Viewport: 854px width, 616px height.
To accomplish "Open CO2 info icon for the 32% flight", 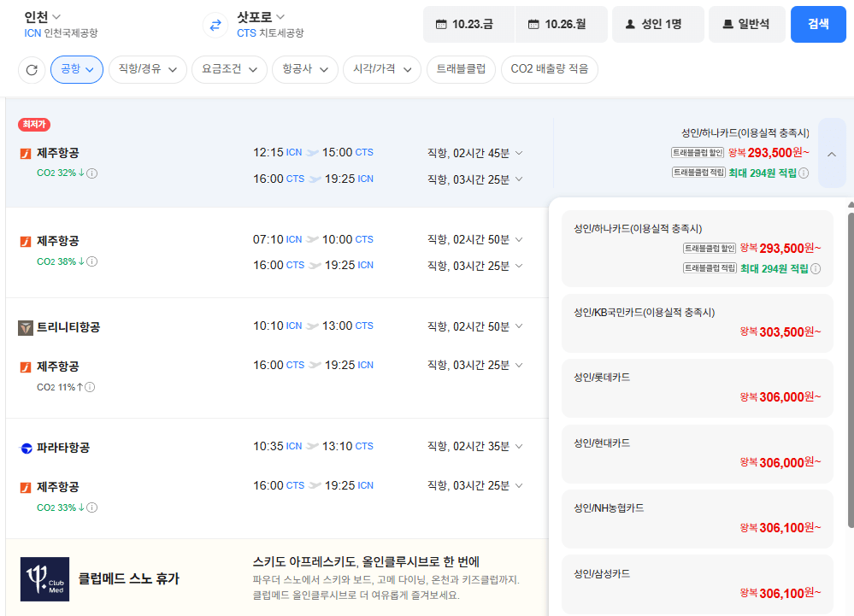I will [92, 173].
